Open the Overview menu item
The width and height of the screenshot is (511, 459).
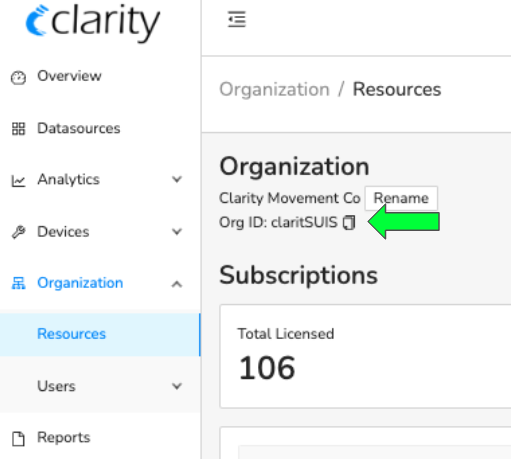(x=100, y=76)
